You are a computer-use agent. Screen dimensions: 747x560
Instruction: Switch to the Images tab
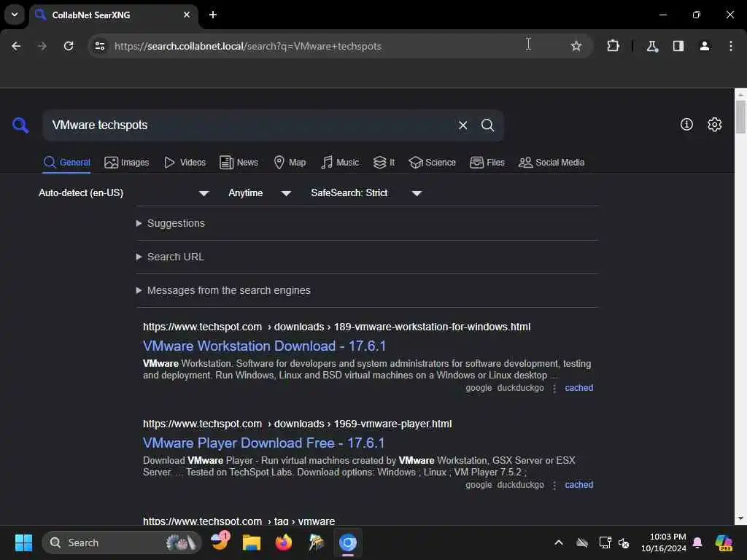point(127,163)
